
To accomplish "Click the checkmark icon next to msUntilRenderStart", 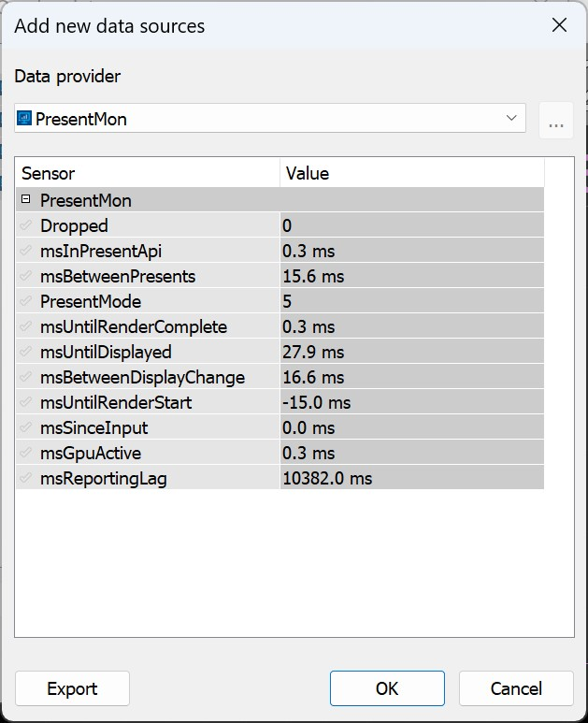I will [26, 402].
